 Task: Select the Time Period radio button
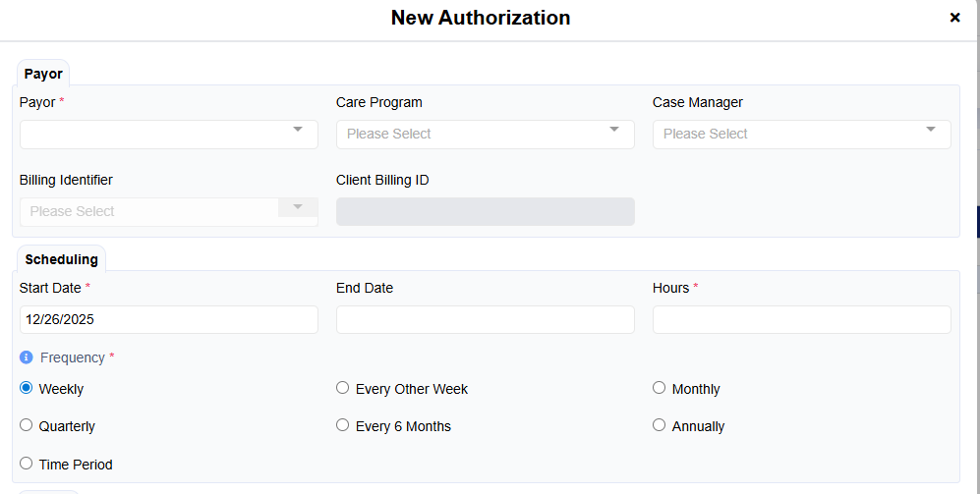27,464
